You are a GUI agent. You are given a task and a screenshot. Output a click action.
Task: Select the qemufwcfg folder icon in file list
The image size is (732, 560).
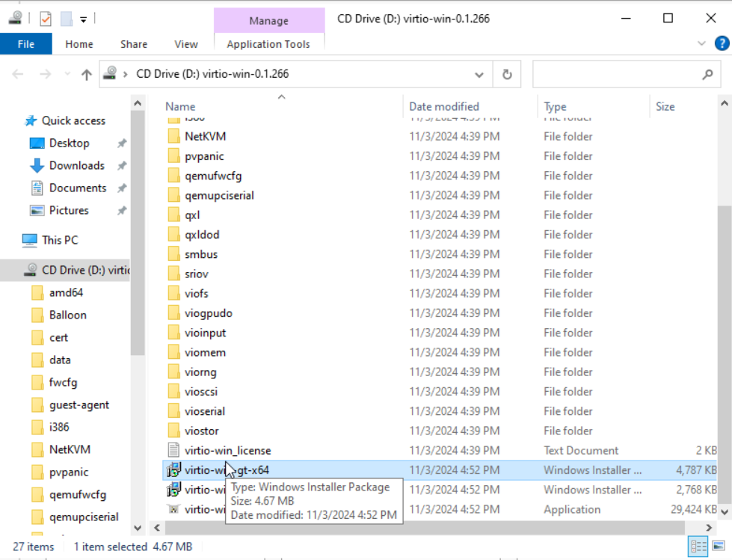click(173, 176)
